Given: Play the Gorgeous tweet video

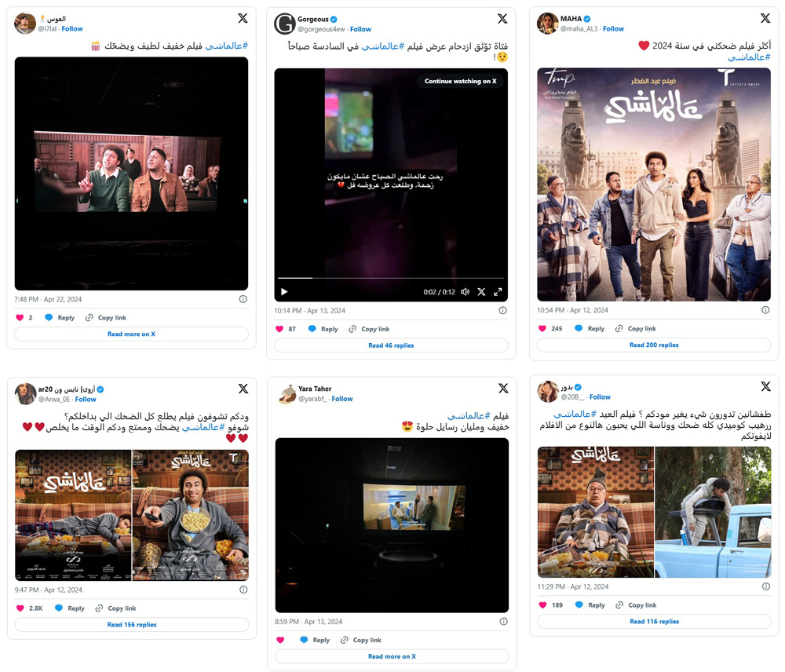Looking at the screenshot, I should click(284, 292).
